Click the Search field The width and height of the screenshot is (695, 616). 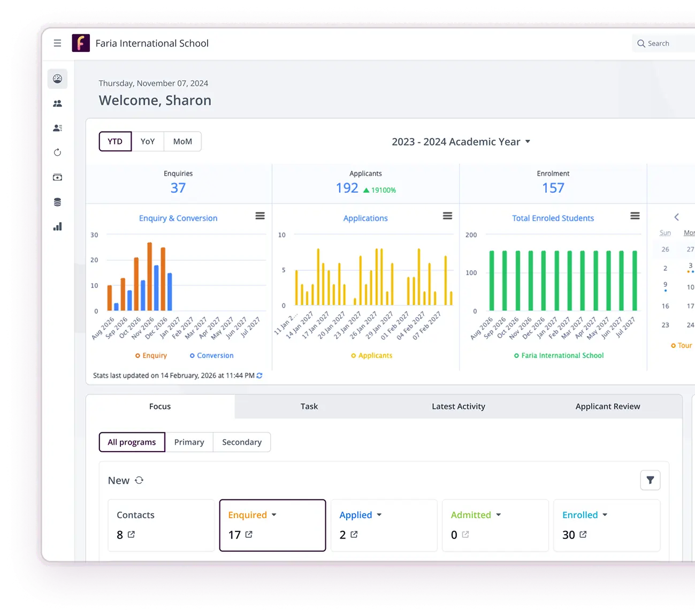[x=663, y=43]
